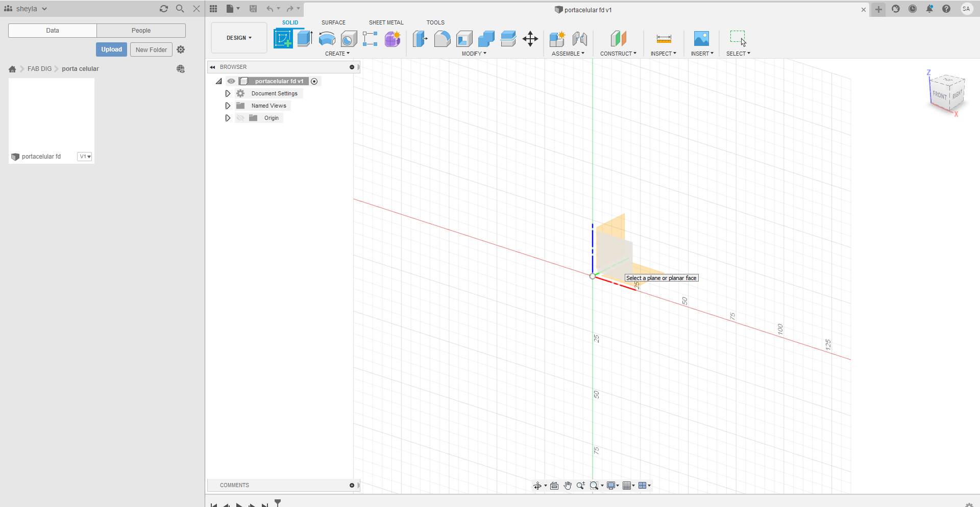Open the CREATE menu
The image size is (980, 507).
point(337,54)
